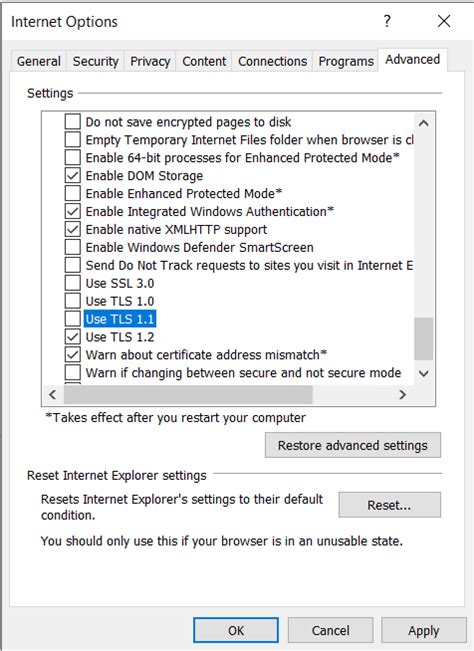The image size is (474, 651).
Task: Disable Enable native XMLHTTP support
Action: (73, 229)
